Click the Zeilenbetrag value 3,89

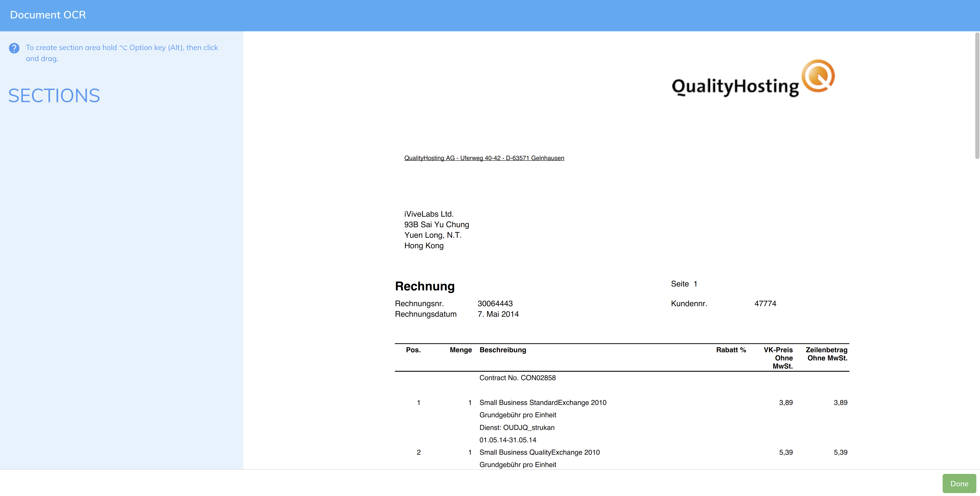[840, 403]
